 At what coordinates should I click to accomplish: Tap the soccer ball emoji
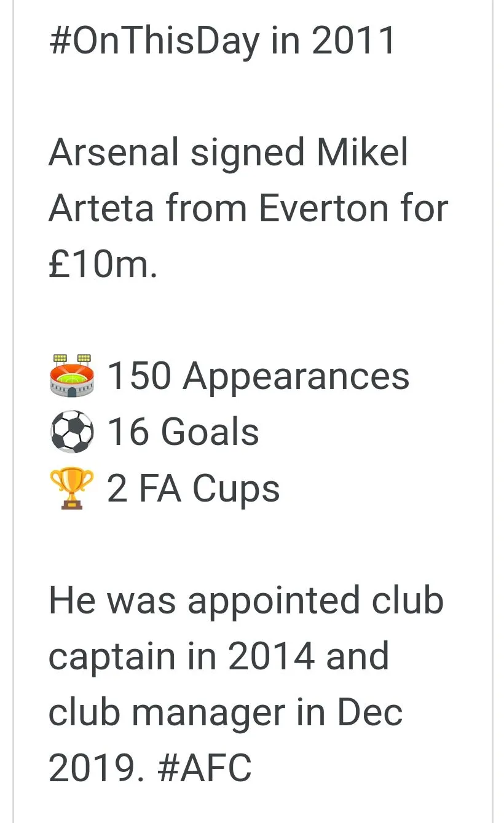(x=72, y=432)
